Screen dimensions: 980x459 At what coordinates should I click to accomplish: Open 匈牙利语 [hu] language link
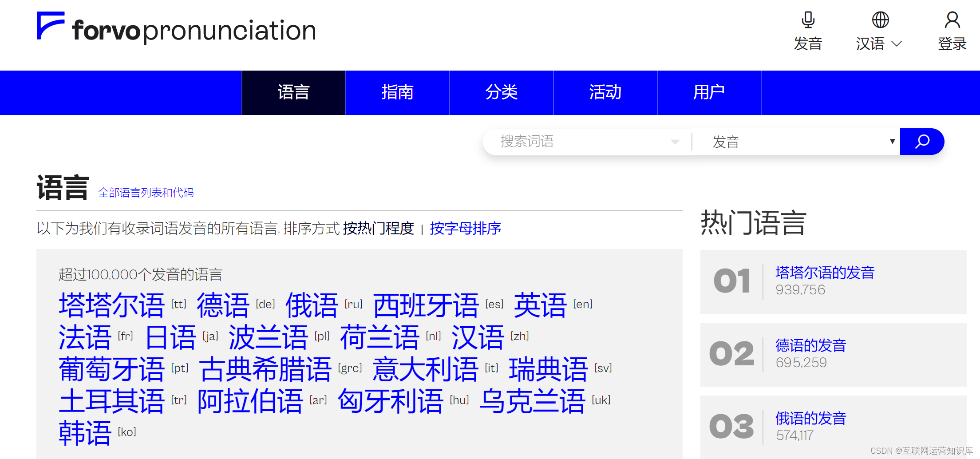pyautogui.click(x=391, y=401)
